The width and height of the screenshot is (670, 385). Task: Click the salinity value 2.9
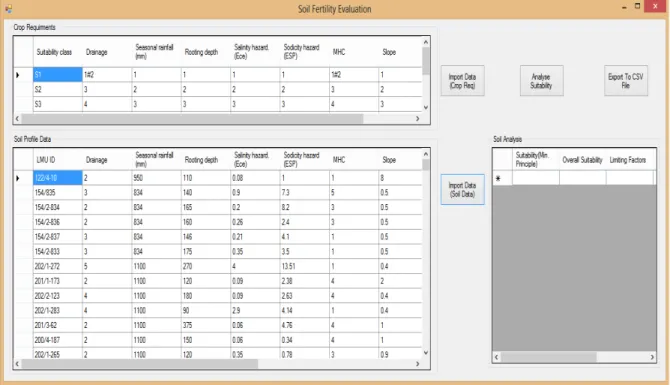(x=255, y=311)
